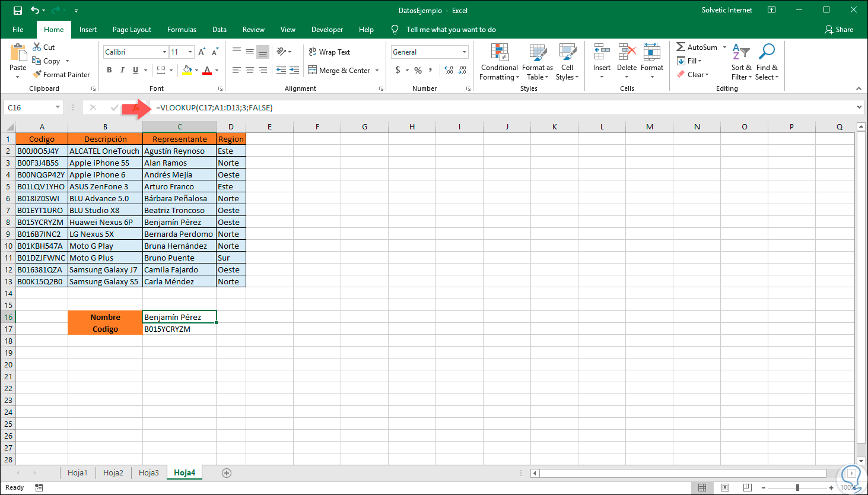Apply comma style number format

click(x=430, y=70)
